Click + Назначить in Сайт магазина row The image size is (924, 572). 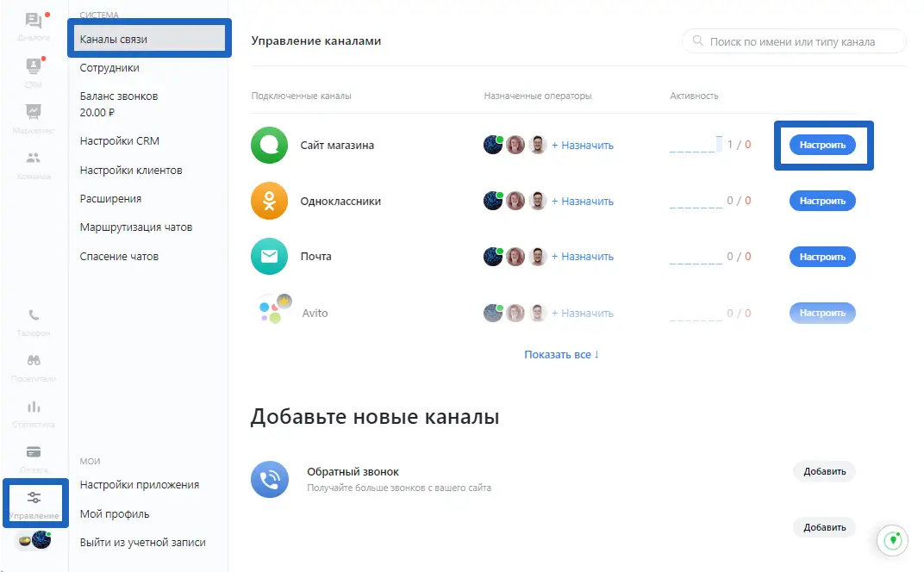[x=582, y=145]
